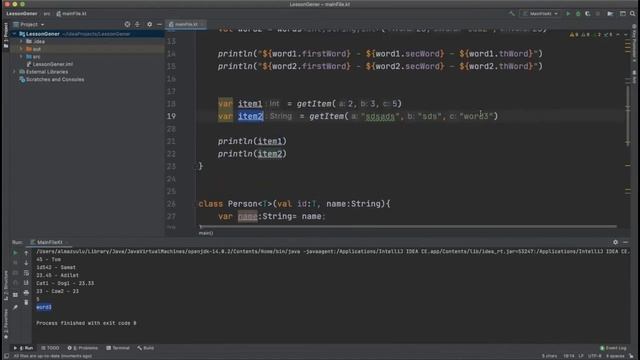Click line 19 in the editor gutter

coord(171,116)
